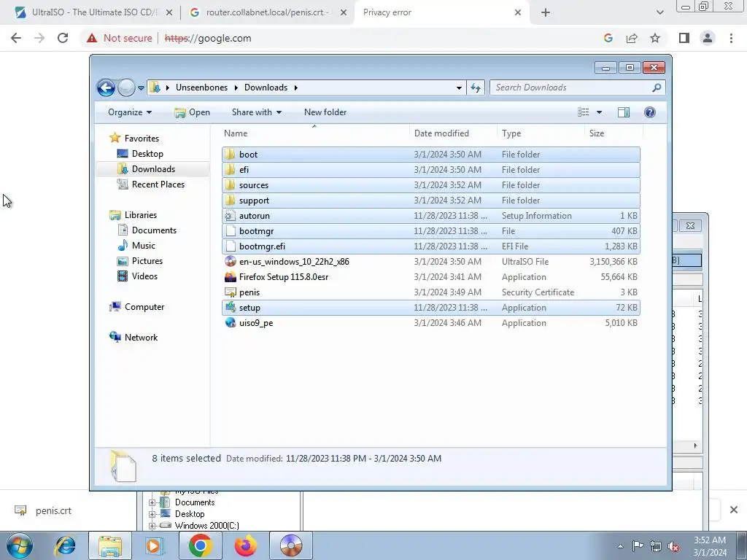The width and height of the screenshot is (747, 560).
Task: Select Firefox Setup 115.8.0esr application
Action: 430,276
